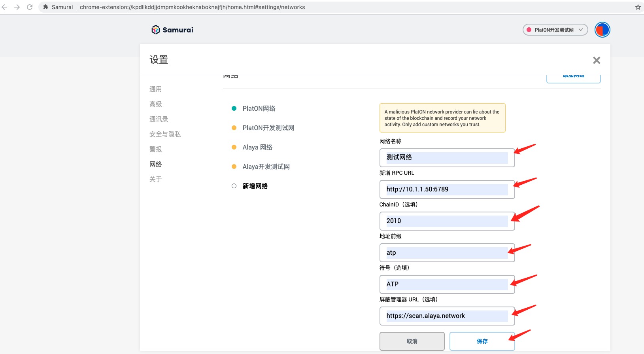Click browser back arrow

(x=5, y=7)
